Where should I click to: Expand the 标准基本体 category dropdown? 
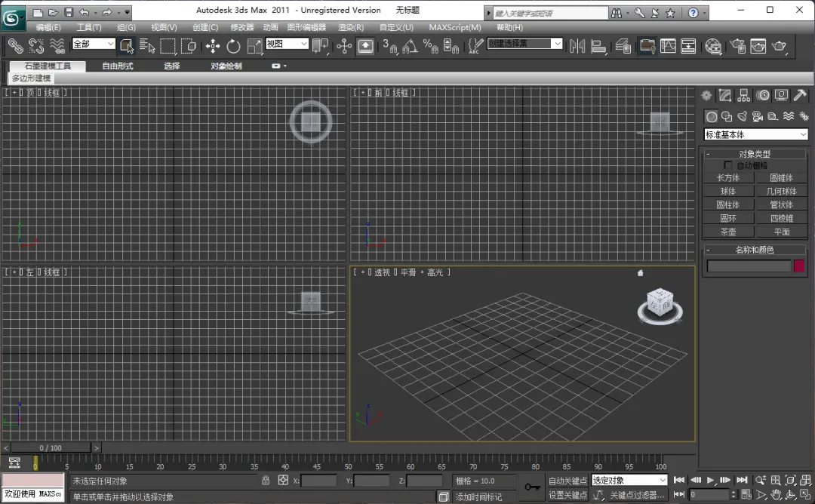755,134
